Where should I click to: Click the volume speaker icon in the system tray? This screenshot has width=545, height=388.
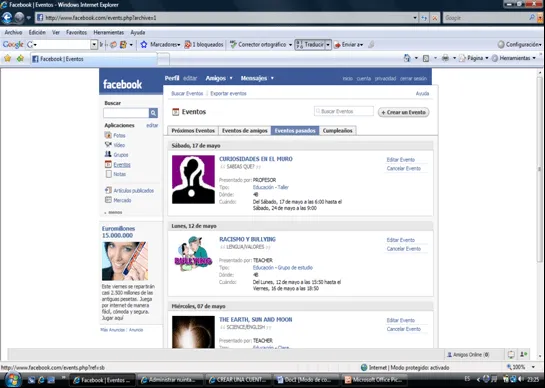tap(520, 379)
